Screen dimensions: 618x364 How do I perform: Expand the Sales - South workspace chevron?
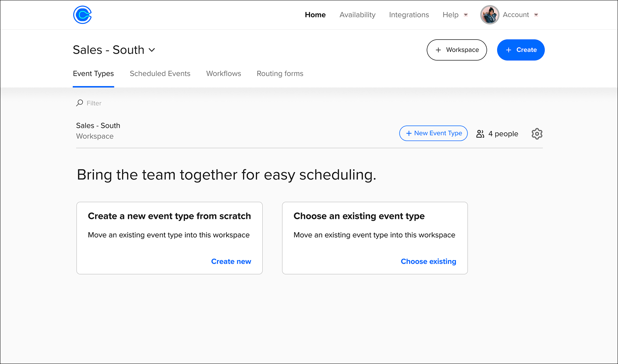[152, 50]
